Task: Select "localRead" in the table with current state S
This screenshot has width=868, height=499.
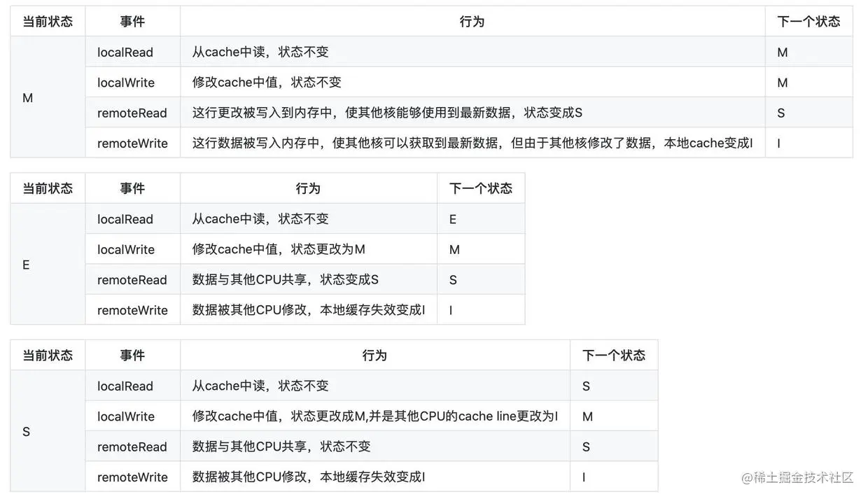Action: [x=125, y=386]
